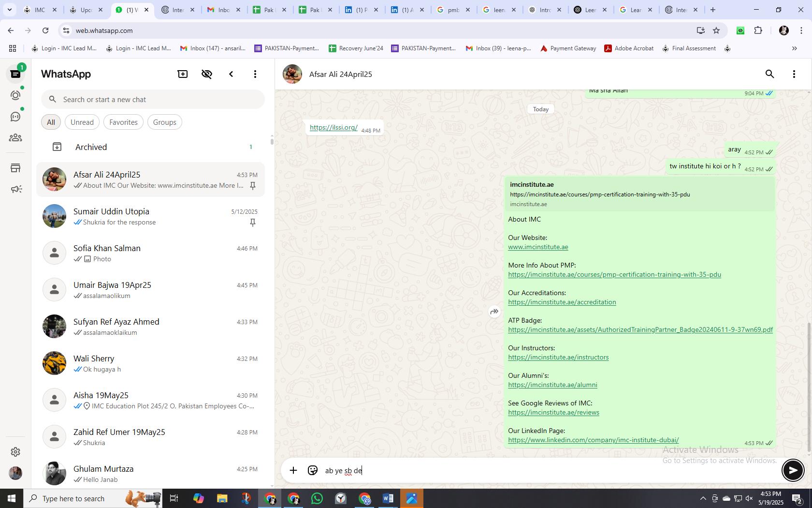Viewport: 812px width, 508px height.
Task: Open the chat list three-dot menu
Action: [x=255, y=74]
